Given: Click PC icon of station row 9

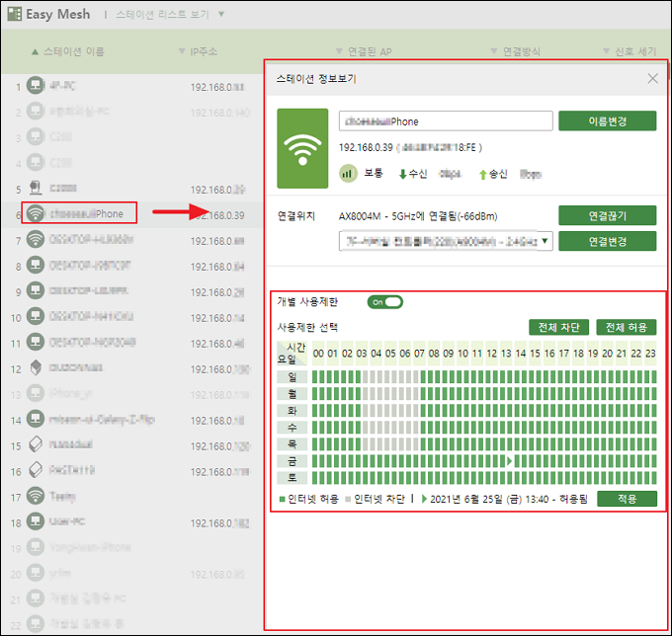Looking at the screenshot, I should tap(36, 290).
